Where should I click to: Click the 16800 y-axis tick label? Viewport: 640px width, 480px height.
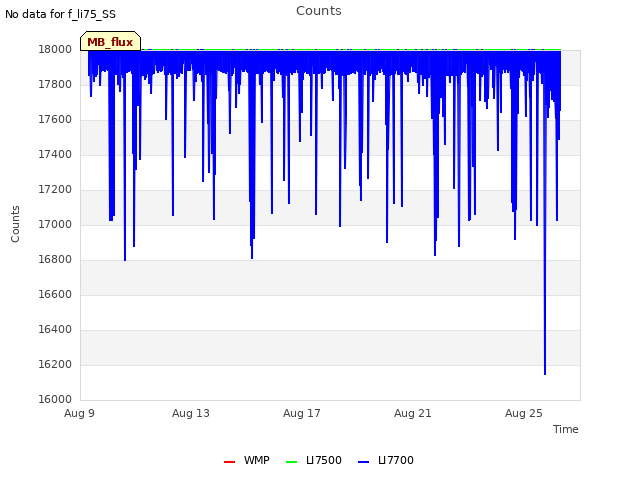(55, 260)
